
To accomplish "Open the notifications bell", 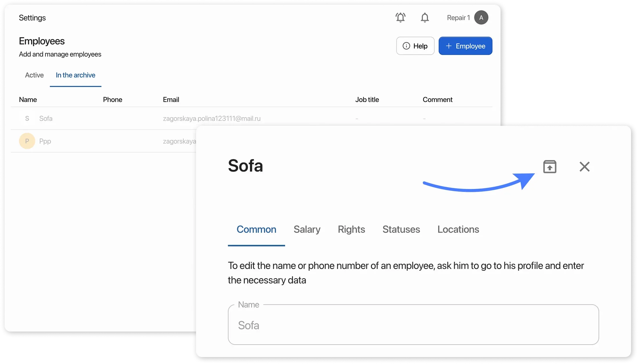I will coord(425,17).
